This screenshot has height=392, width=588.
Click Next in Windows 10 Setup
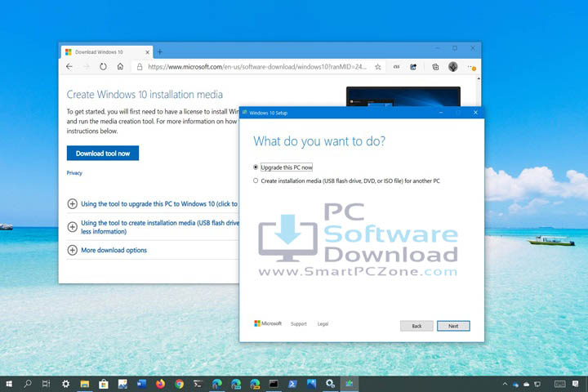pos(453,326)
